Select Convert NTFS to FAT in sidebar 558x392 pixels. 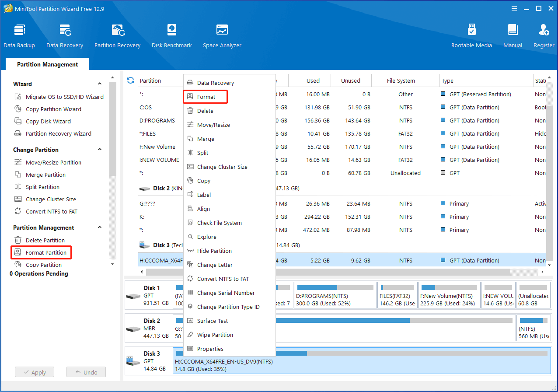[x=46, y=211]
